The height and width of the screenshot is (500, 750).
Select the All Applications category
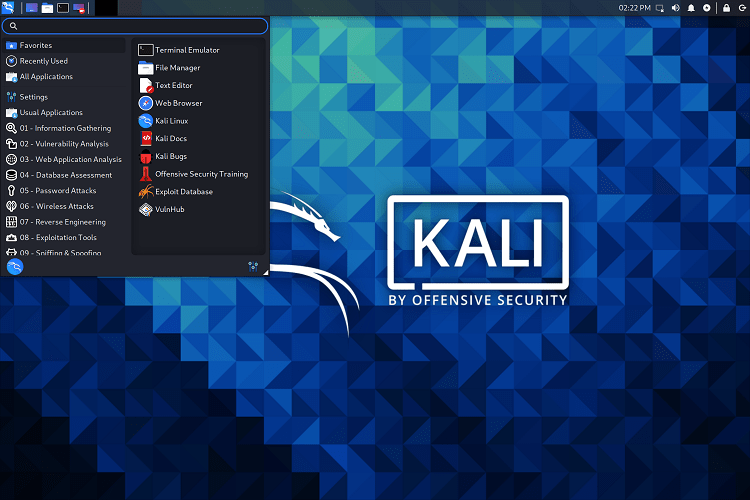pos(65,77)
